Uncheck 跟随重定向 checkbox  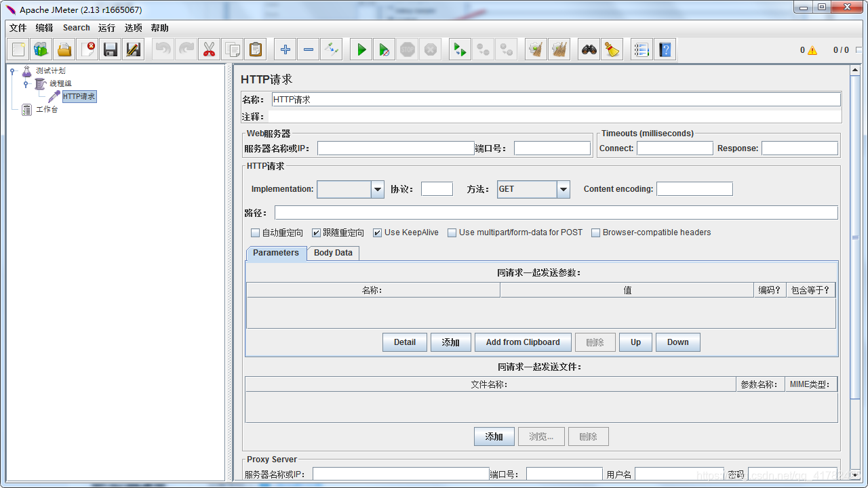pos(316,232)
